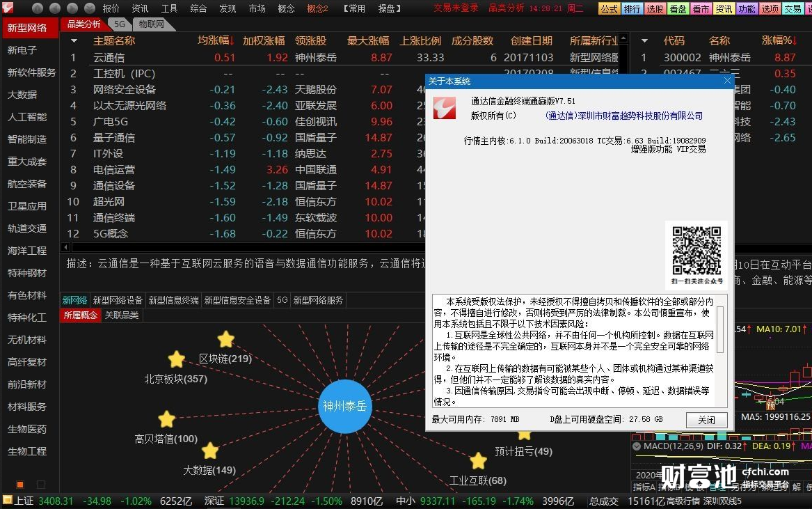Click the third round navigation button in title bar
The width and height of the screenshot is (812, 509).
(72, 8)
